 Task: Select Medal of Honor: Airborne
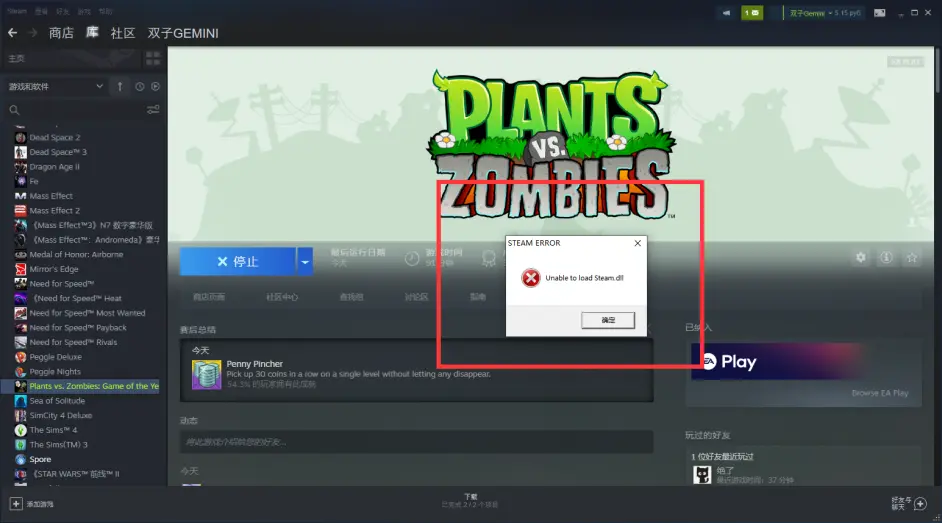(x=76, y=255)
